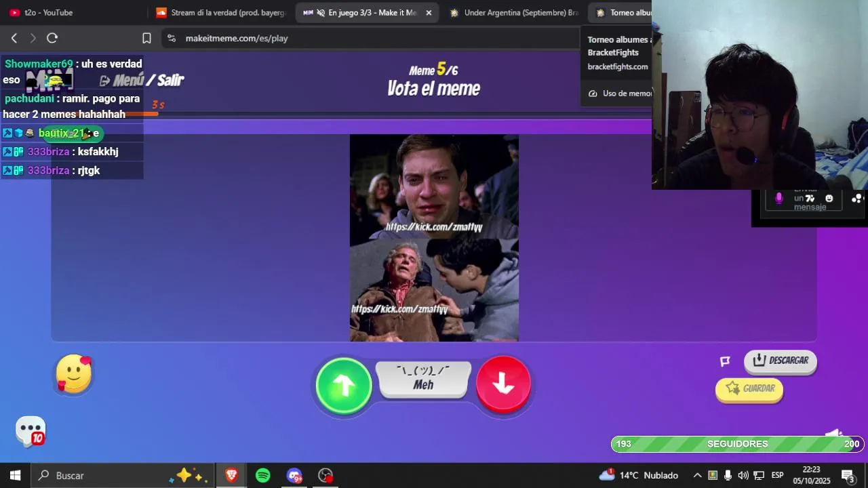Report the meme using the flag icon
The image size is (868, 488).
point(725,361)
